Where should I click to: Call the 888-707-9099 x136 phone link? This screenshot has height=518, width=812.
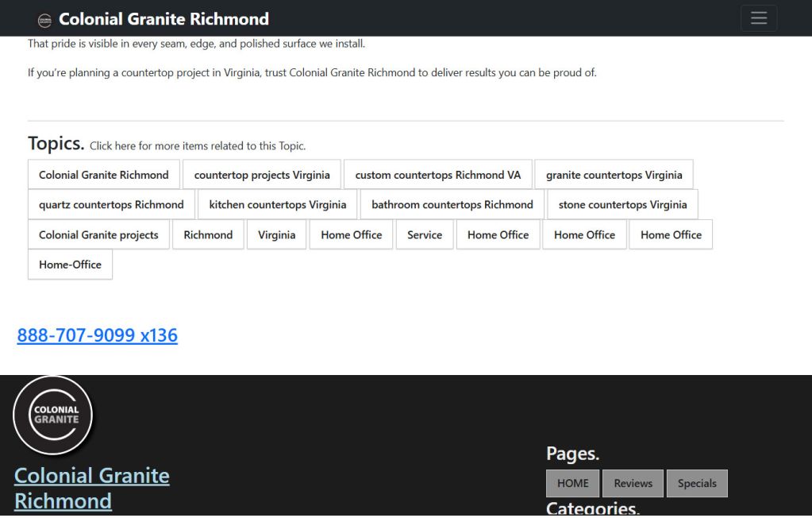(97, 335)
